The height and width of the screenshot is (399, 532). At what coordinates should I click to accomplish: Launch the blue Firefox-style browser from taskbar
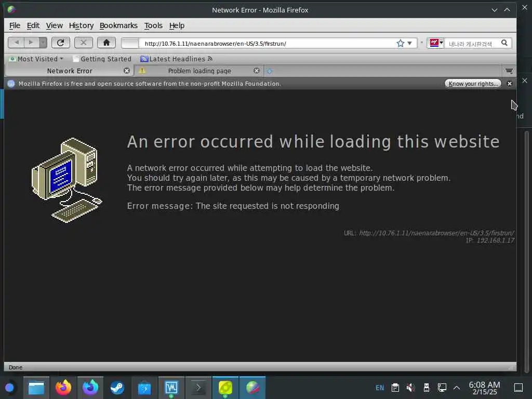90,388
